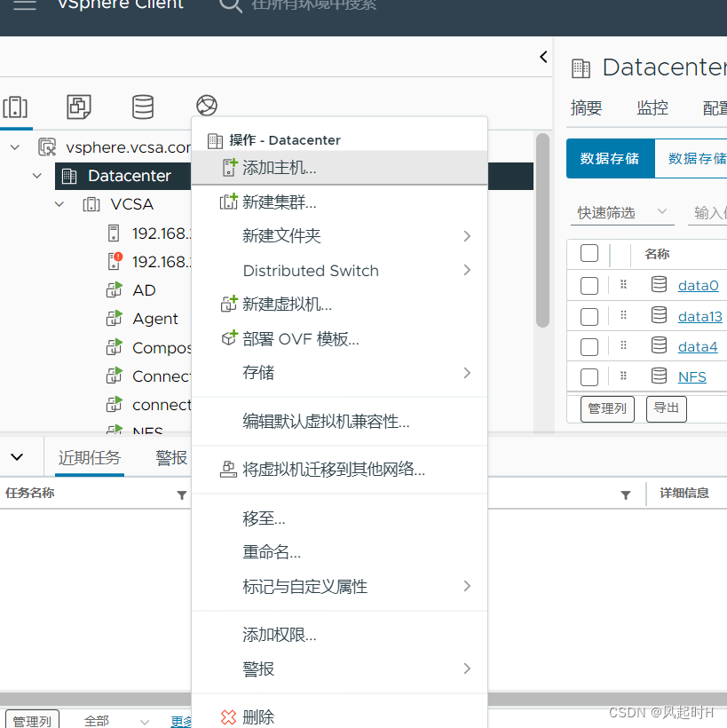Switch to the 监控 tab
727x728 pixels.
(x=652, y=107)
